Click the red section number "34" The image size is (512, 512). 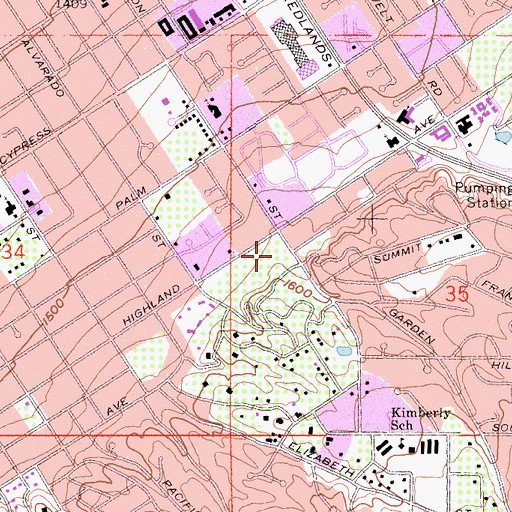coord(13,252)
